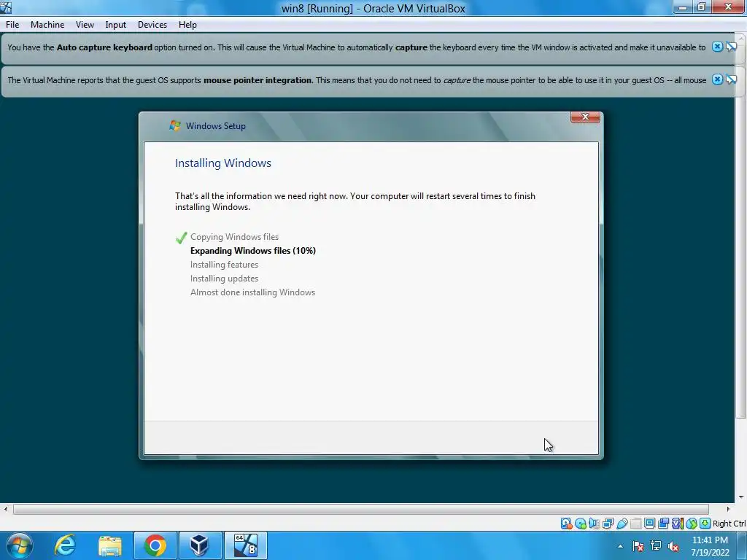
Task: Click the hard disk activity status icon
Action: click(566, 524)
